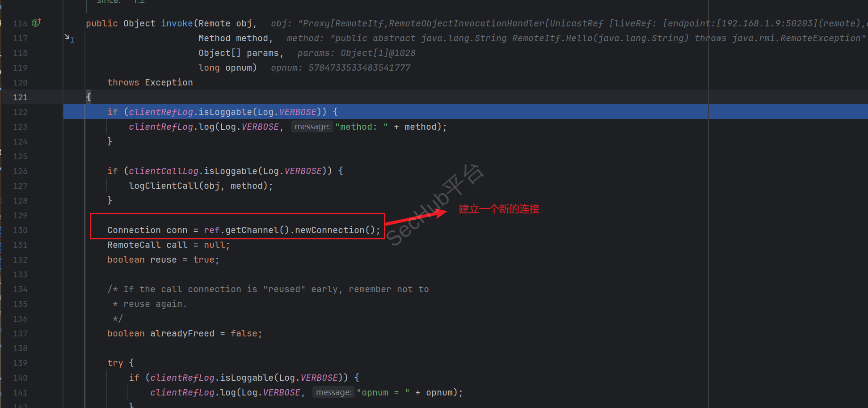Click the opening brace on line 121
Image resolution: width=868 pixels, height=408 pixels.
click(x=88, y=97)
